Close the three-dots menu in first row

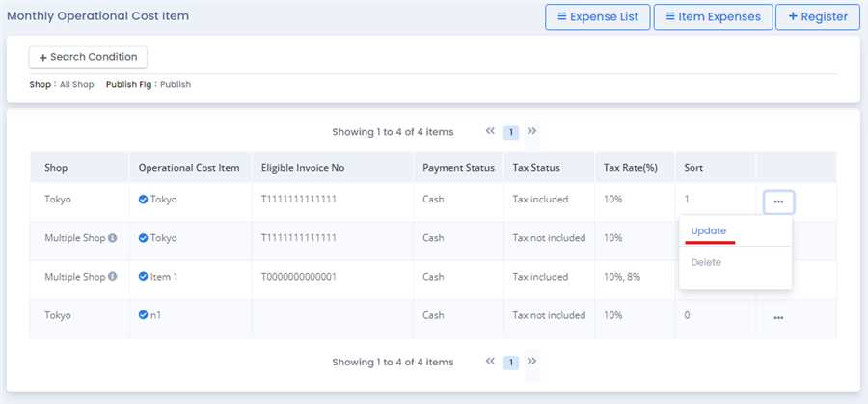tap(777, 202)
